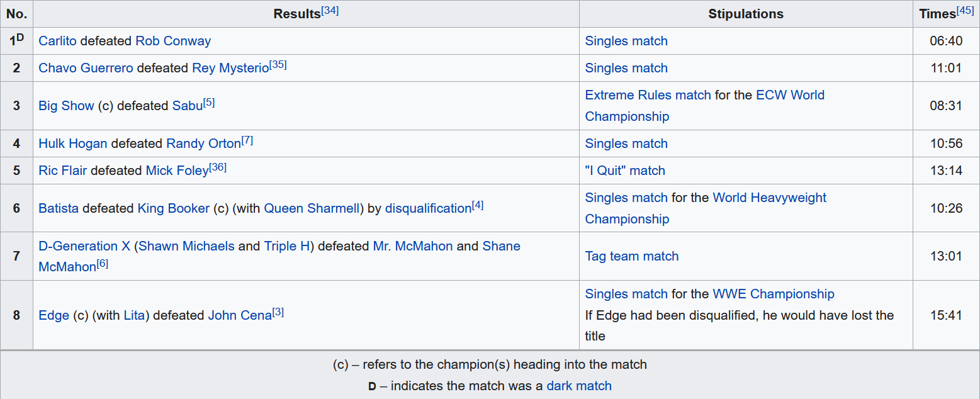The width and height of the screenshot is (980, 399).
Task: Follow the Ric Flair link
Action: (62, 171)
